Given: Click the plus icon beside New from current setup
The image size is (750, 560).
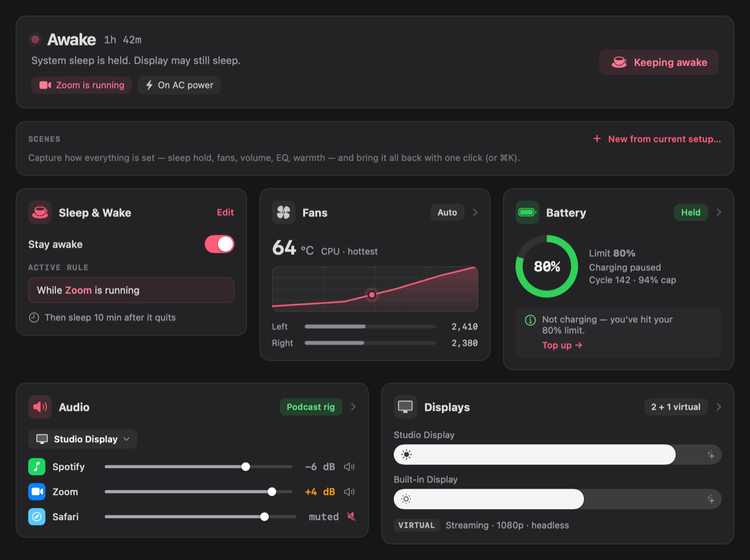Looking at the screenshot, I should [597, 139].
